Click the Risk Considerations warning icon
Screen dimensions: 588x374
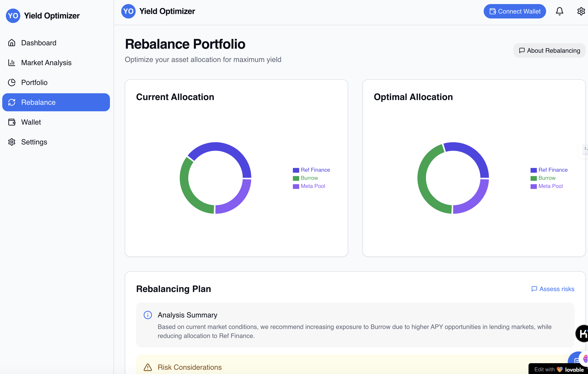148,367
